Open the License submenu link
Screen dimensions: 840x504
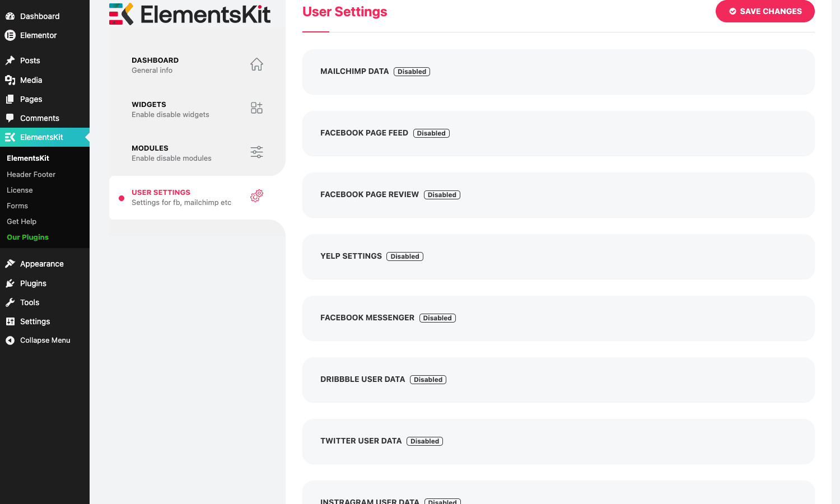(x=20, y=190)
